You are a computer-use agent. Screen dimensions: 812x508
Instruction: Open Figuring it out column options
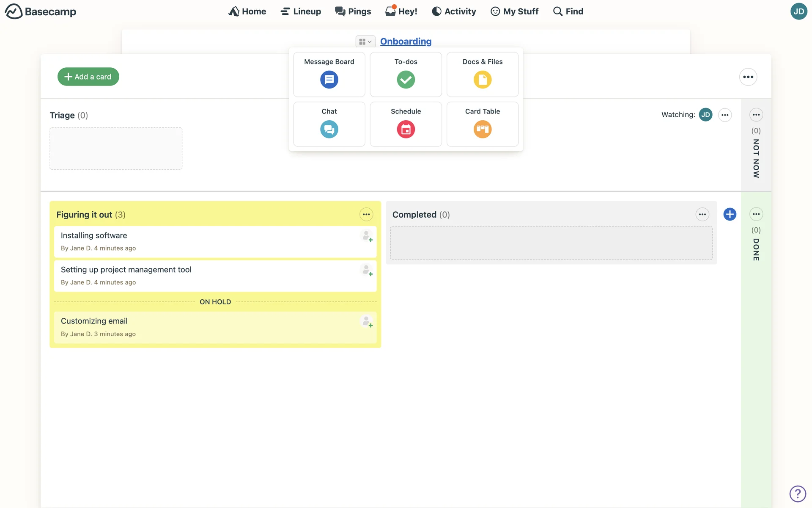click(x=366, y=215)
